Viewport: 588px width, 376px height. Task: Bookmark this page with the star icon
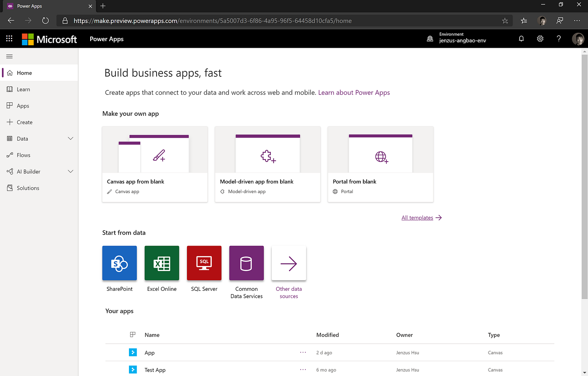click(x=505, y=21)
